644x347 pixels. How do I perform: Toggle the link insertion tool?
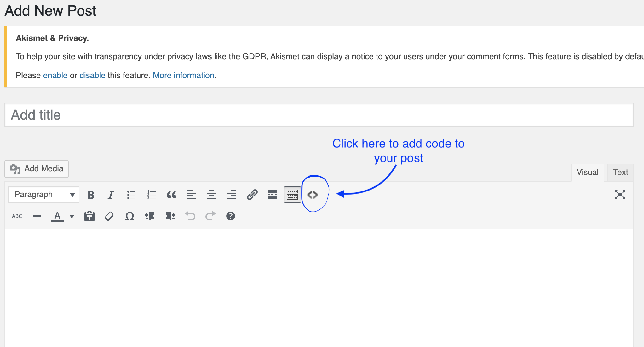click(253, 195)
